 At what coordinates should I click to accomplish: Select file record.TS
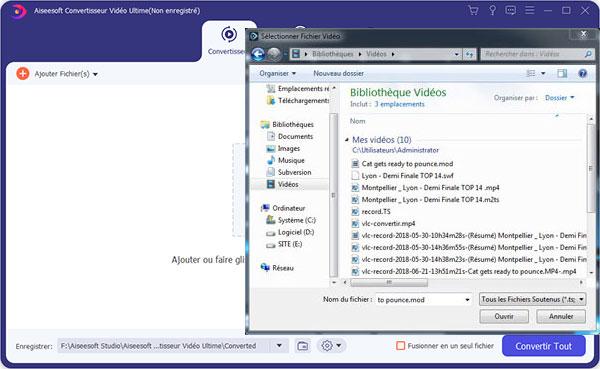(x=371, y=211)
